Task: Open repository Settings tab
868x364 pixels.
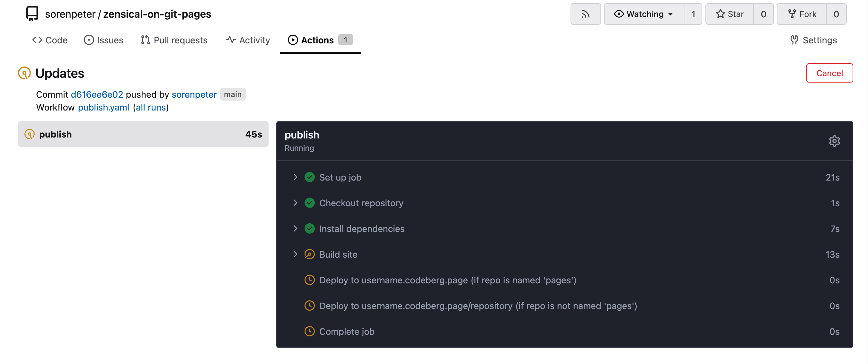Action: (813, 40)
